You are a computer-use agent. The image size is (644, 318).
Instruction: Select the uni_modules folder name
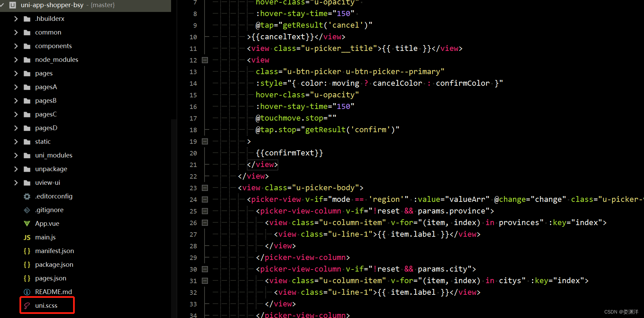pyautogui.click(x=54, y=155)
